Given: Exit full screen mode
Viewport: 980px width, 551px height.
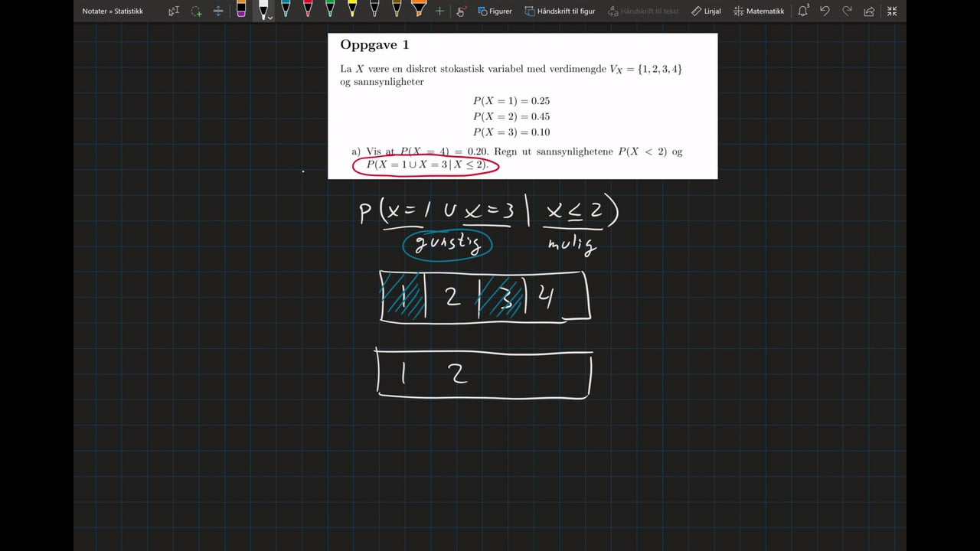Looking at the screenshot, I should click(x=892, y=11).
